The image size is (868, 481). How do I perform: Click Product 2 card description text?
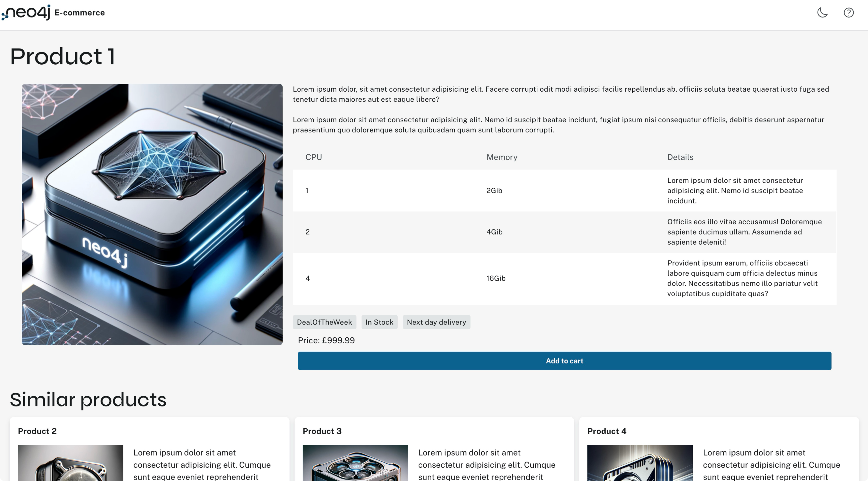pyautogui.click(x=202, y=465)
